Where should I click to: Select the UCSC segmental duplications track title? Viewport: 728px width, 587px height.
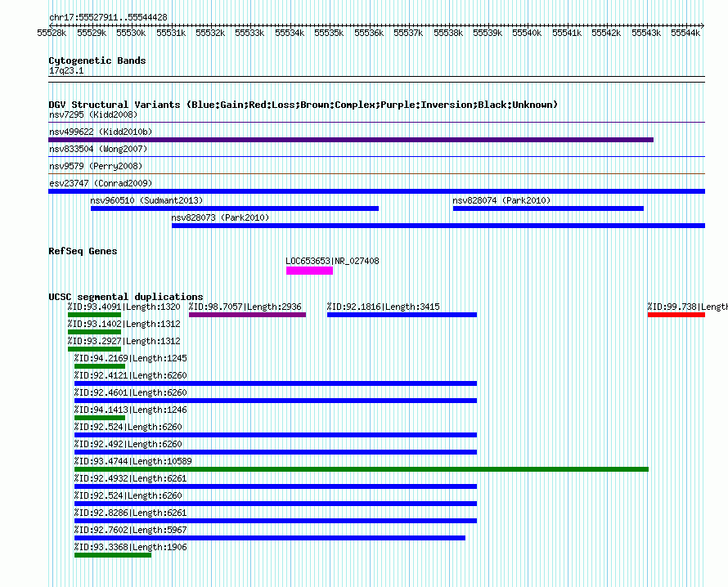126,297
